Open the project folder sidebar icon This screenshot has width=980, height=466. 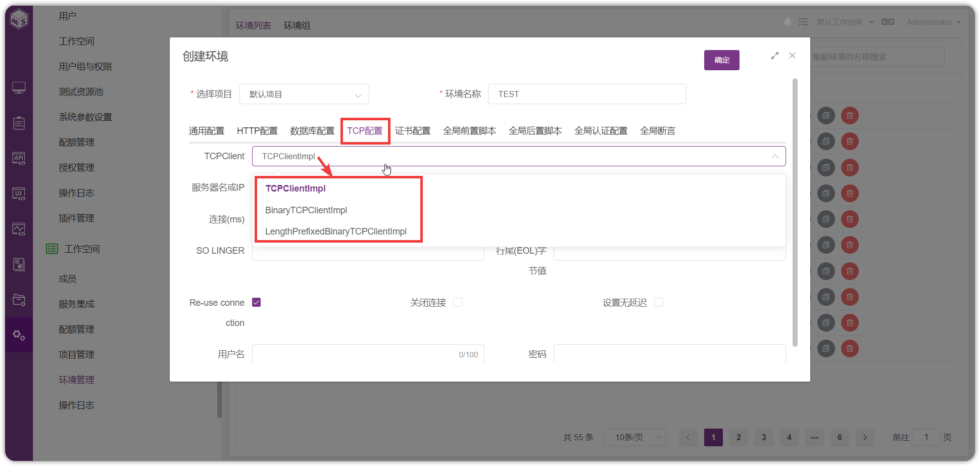pyautogui.click(x=19, y=300)
